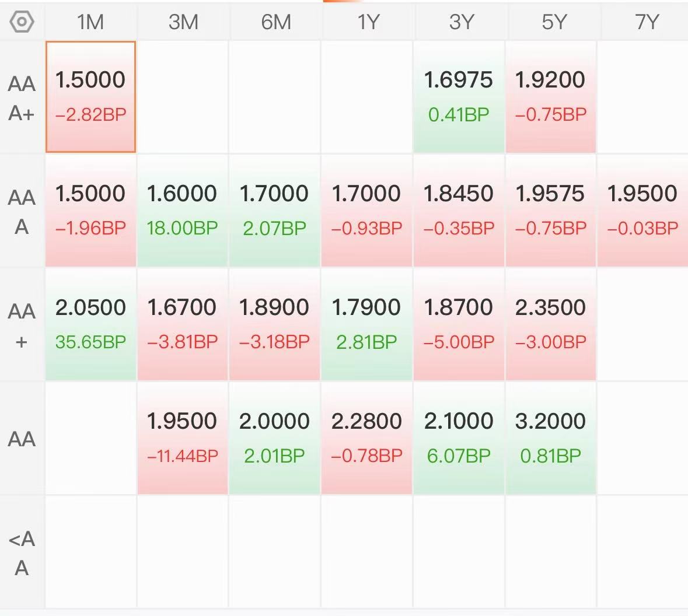Open AAA+ 1M cell showing 1.5000
This screenshot has height=616, width=688.
click(91, 97)
